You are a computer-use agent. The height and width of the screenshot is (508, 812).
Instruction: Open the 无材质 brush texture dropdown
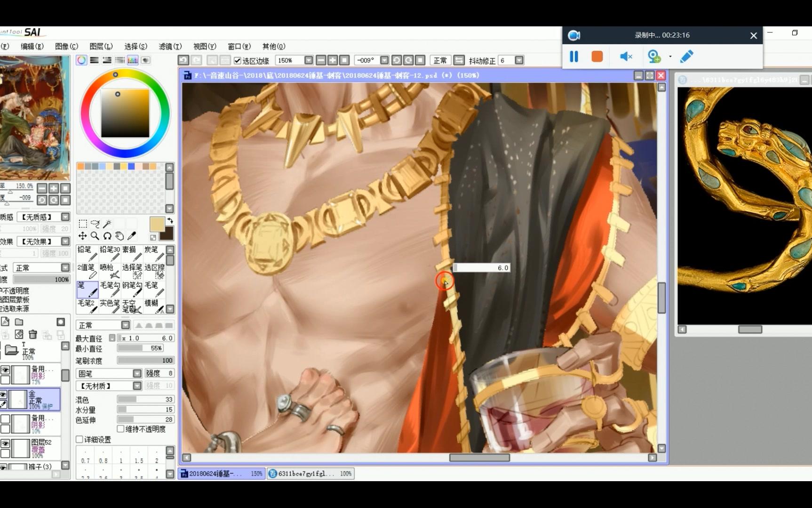tap(137, 386)
